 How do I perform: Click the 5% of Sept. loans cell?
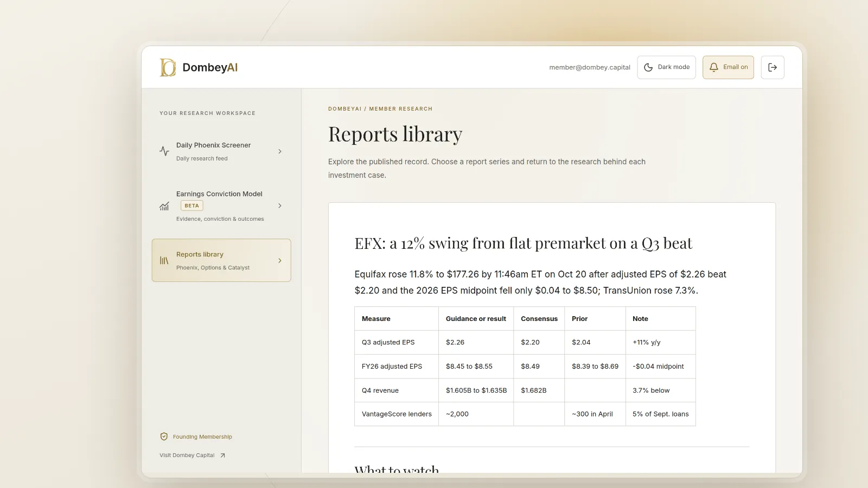pyautogui.click(x=661, y=414)
